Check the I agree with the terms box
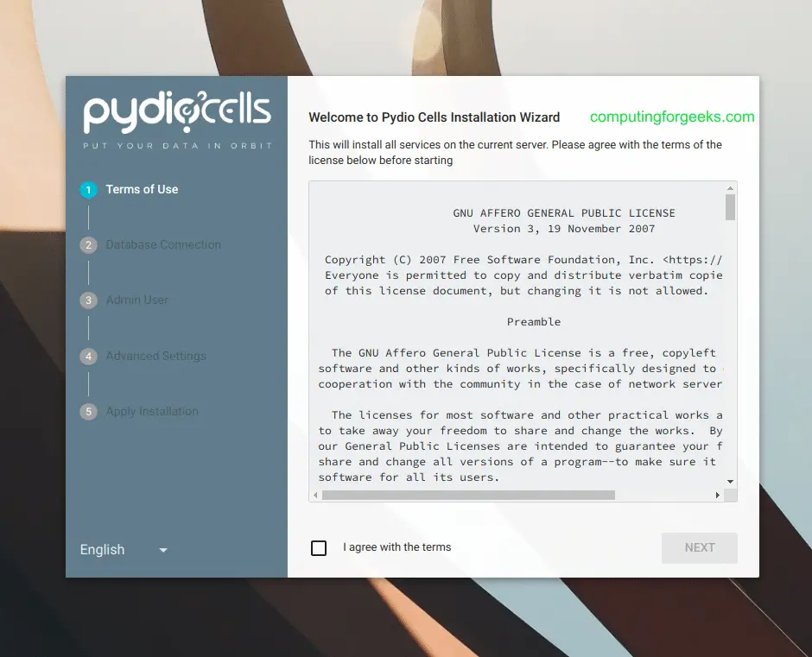 click(319, 547)
